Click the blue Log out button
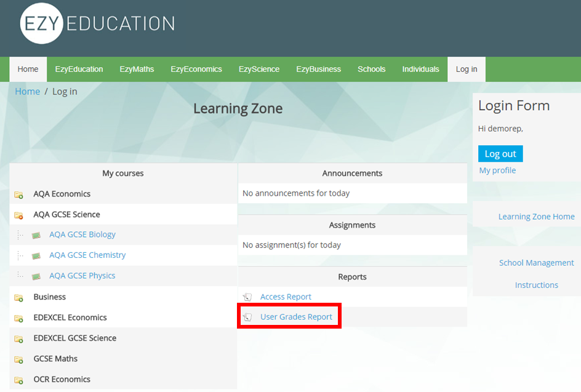581x392 pixels. [500, 154]
